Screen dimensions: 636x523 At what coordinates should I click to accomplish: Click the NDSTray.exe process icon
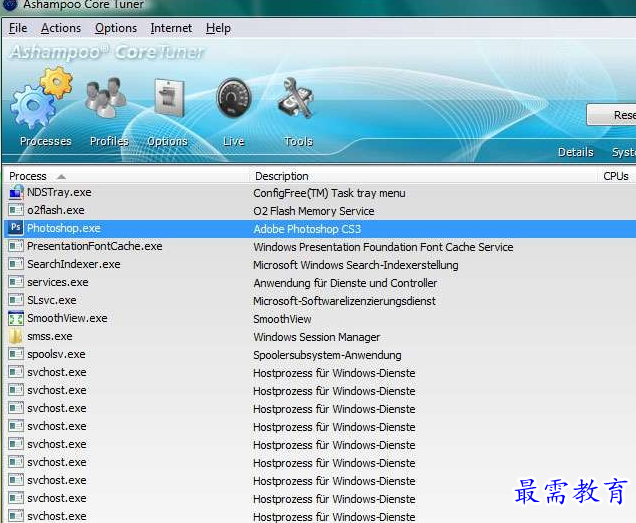coord(16,192)
